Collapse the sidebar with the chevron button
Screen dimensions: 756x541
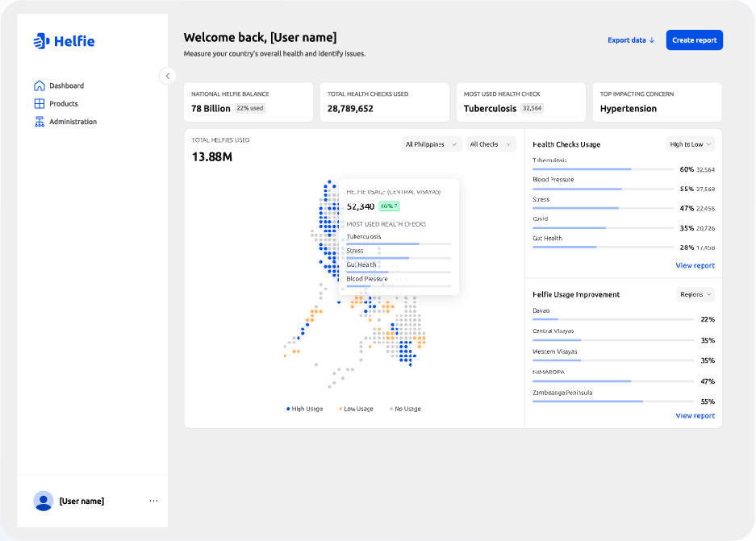tap(167, 76)
